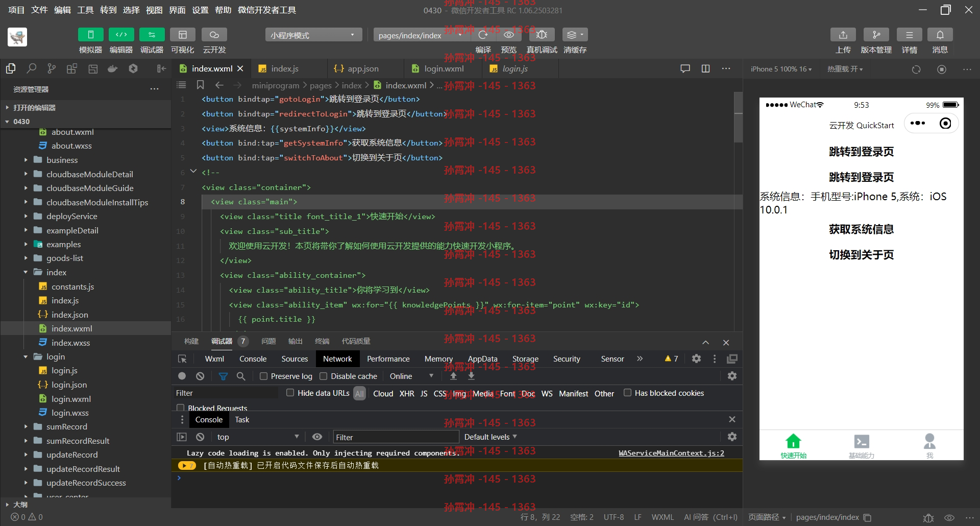Image resolution: width=980 pixels, height=526 pixels.
Task: Switch to the devtools Console tab
Action: click(253, 359)
